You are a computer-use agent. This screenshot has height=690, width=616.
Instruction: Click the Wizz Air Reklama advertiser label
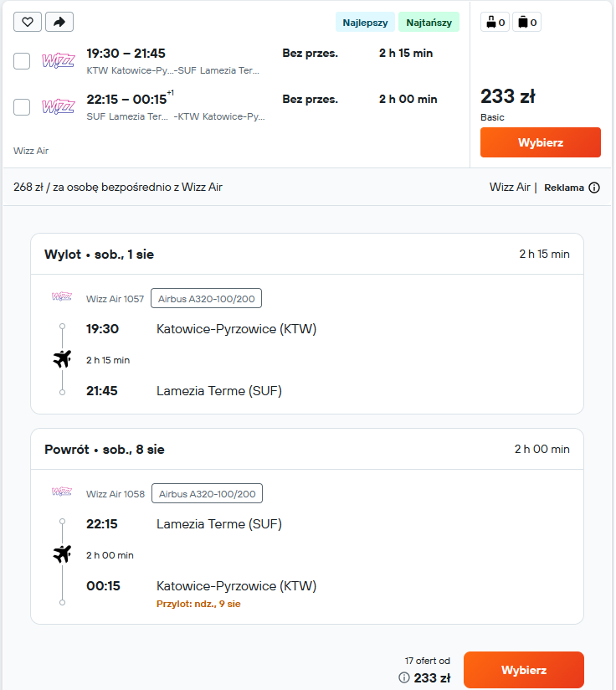tap(510, 187)
